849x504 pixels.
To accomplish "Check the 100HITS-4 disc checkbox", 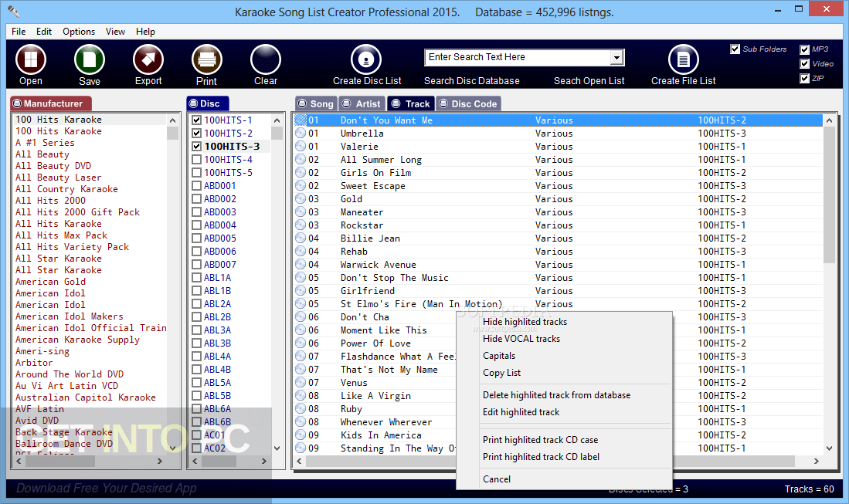I will [196, 158].
